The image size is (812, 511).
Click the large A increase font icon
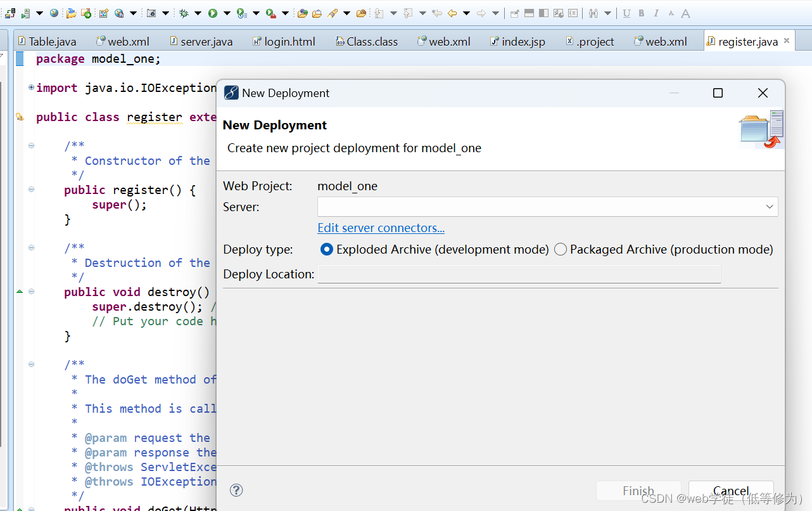(685, 13)
